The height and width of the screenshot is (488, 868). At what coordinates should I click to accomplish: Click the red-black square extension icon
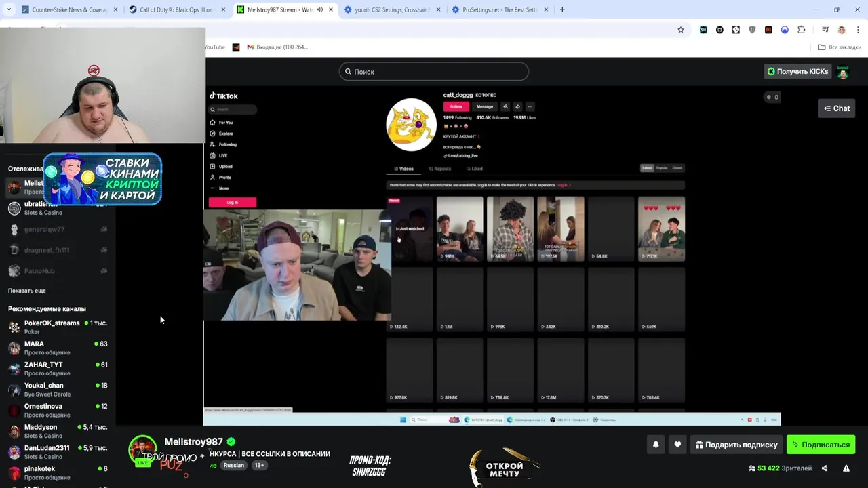point(768,30)
